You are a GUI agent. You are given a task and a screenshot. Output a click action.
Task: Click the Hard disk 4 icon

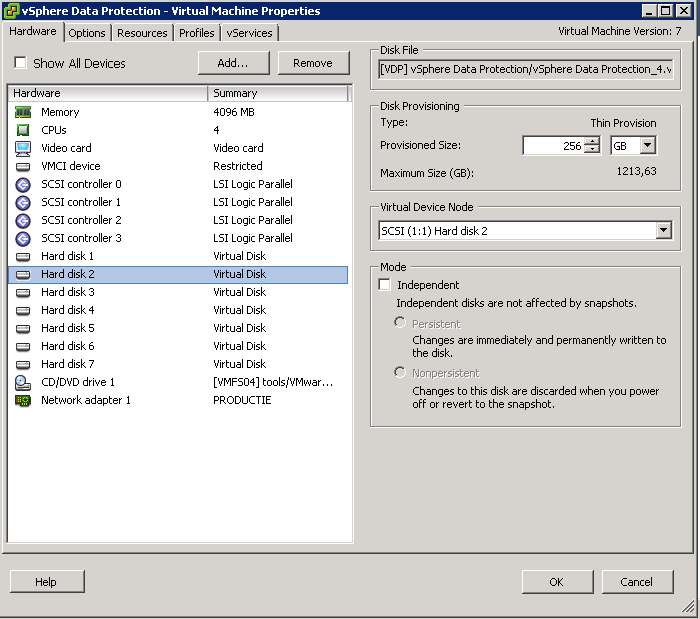pos(23,311)
